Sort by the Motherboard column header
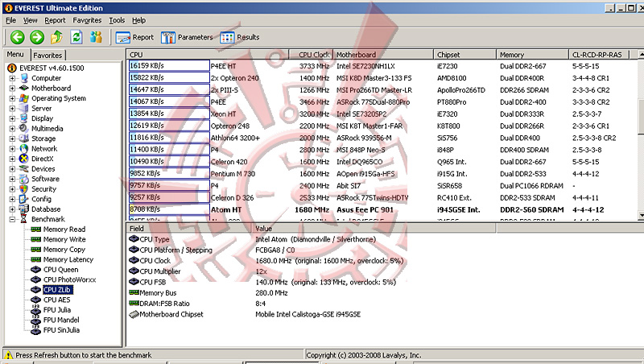 382,55
